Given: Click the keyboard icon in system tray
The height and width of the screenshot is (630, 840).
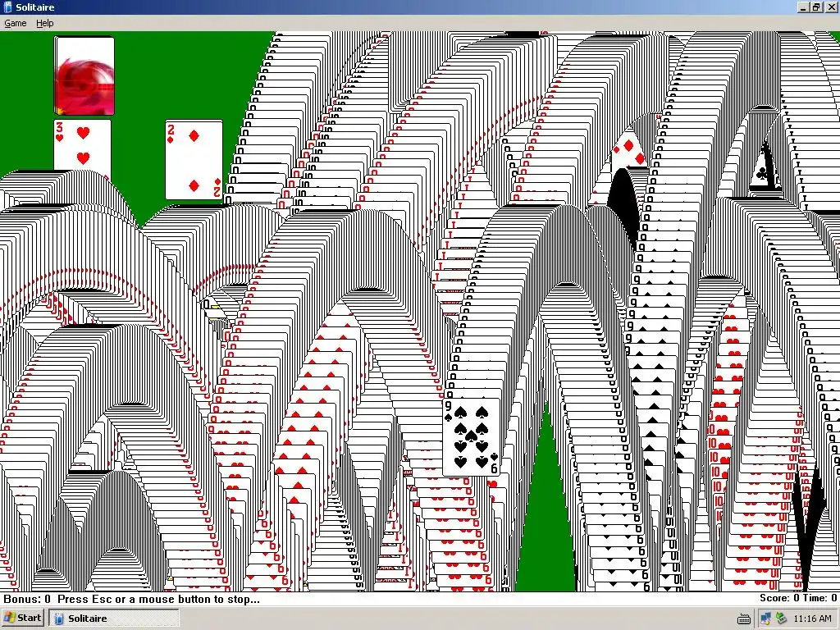Looking at the screenshot, I should point(743,619).
